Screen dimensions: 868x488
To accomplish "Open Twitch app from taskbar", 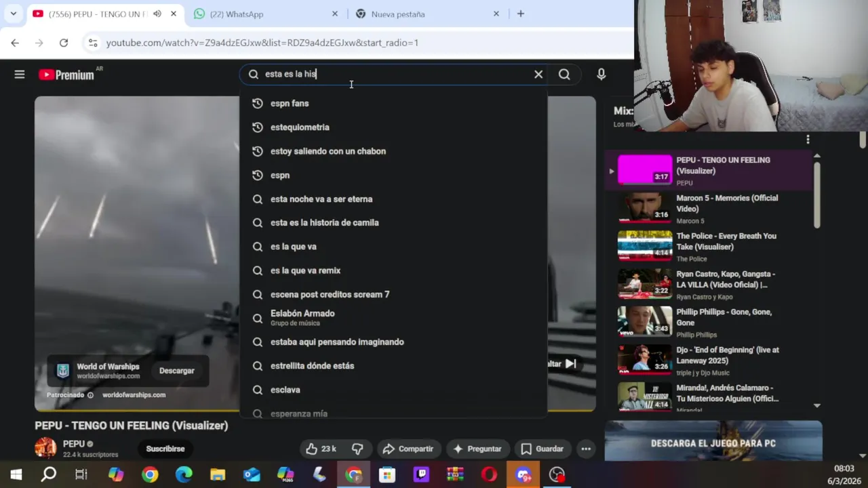I will click(421, 474).
